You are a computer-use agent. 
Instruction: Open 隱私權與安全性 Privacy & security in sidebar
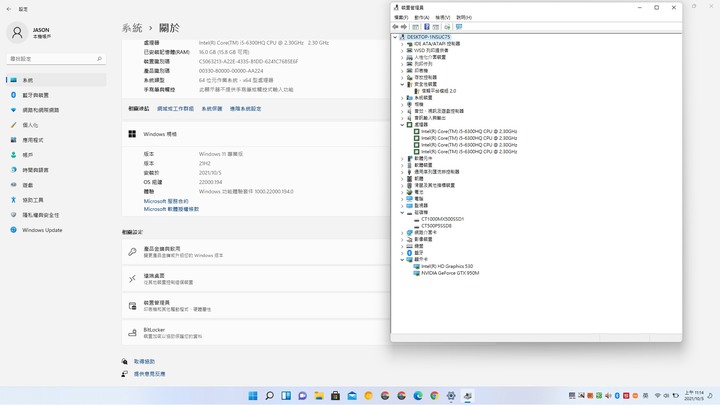(56, 215)
